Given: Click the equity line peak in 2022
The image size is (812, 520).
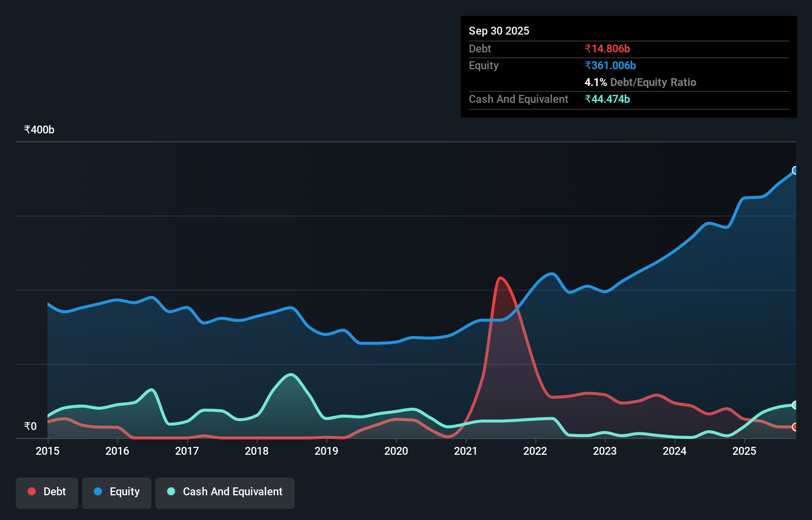Looking at the screenshot, I should 549,274.
